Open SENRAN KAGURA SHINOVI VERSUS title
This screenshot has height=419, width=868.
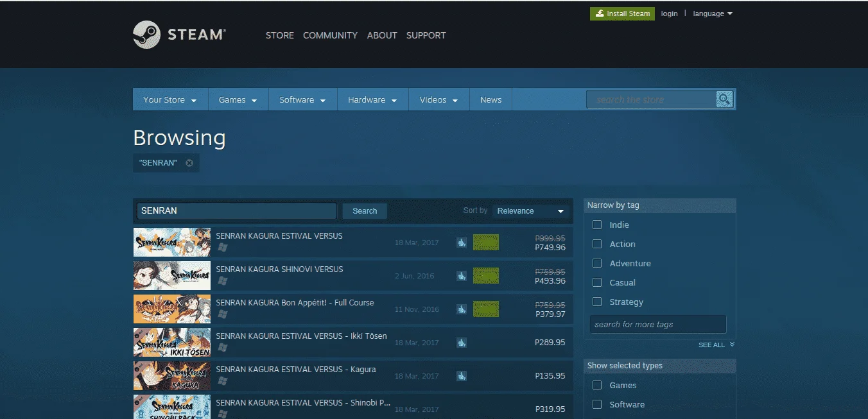(x=279, y=269)
